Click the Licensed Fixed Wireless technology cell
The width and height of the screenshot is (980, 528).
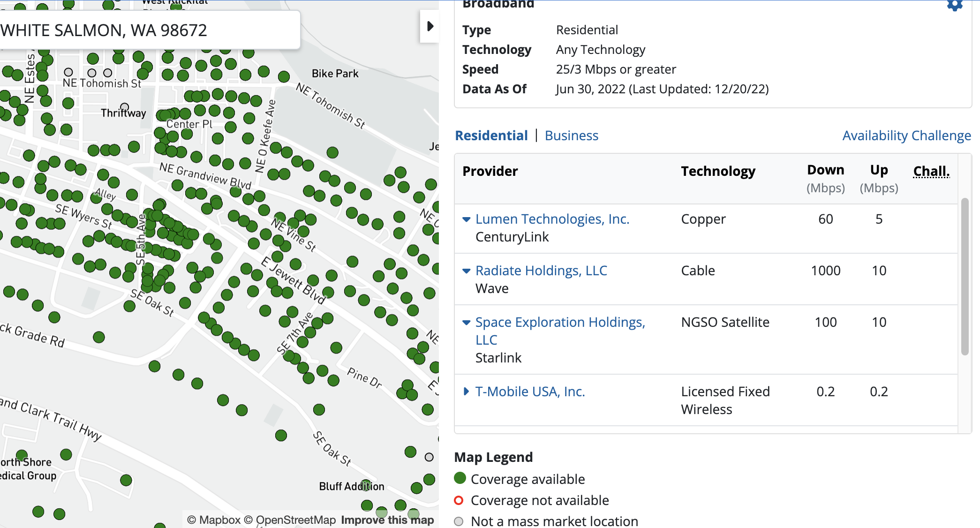click(725, 400)
